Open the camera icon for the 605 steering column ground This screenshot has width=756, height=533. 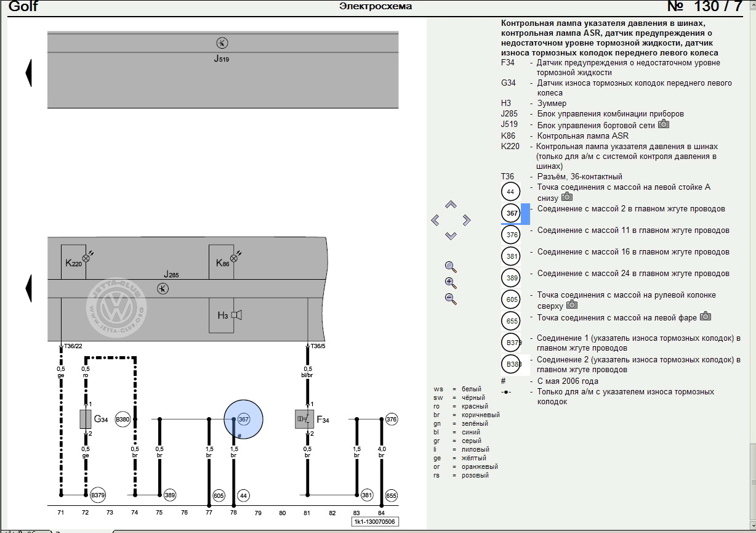click(572, 304)
